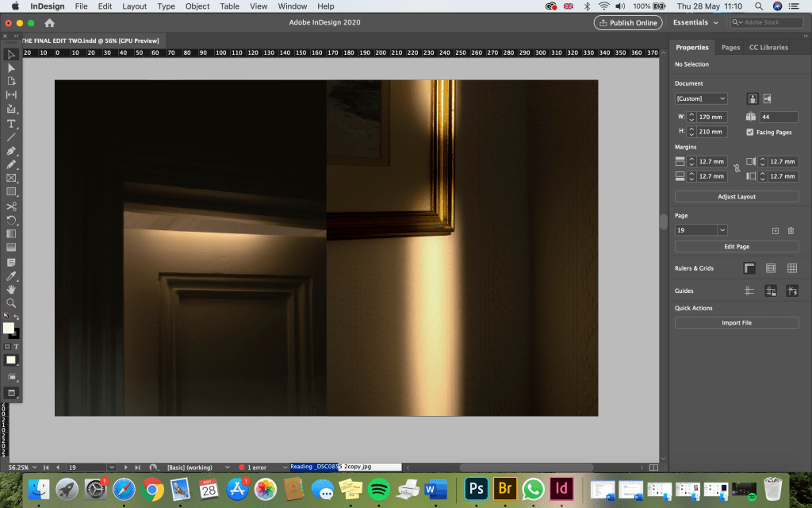Select the Zoom tool in toolbar
Screen dimensions: 812x508
11,302
